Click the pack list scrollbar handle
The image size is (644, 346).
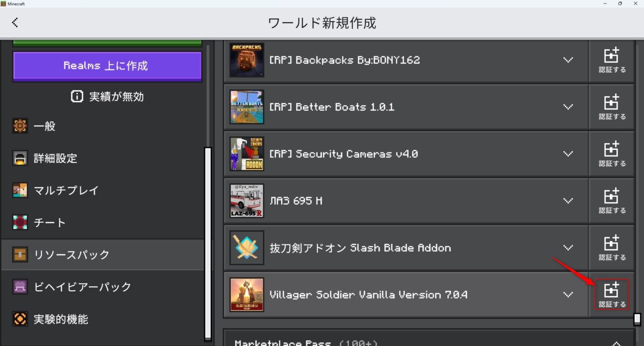tap(637, 319)
